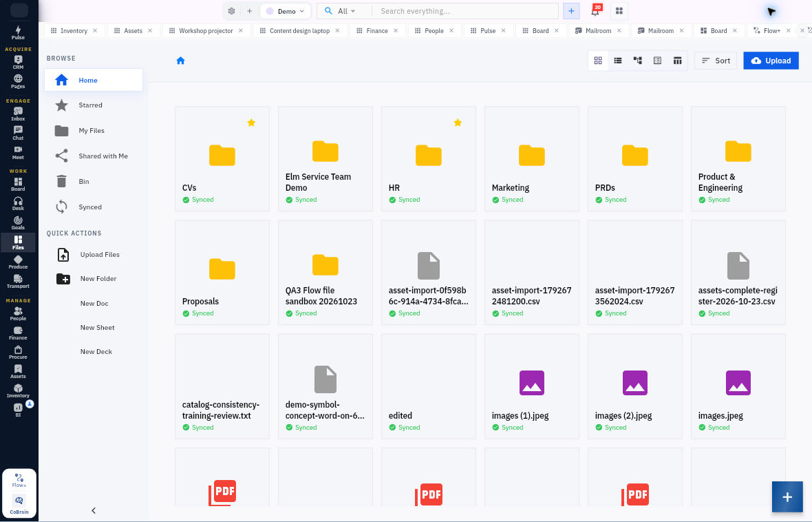Open My Files in Browse list

tap(94, 131)
